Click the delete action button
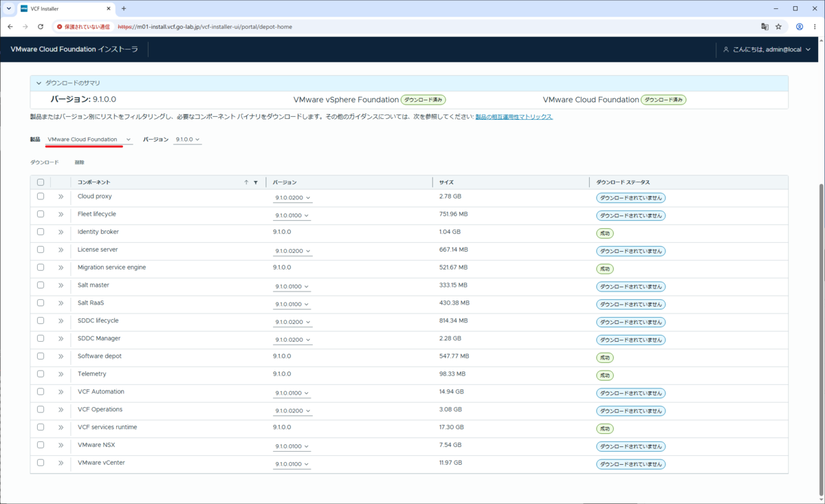 coord(80,162)
